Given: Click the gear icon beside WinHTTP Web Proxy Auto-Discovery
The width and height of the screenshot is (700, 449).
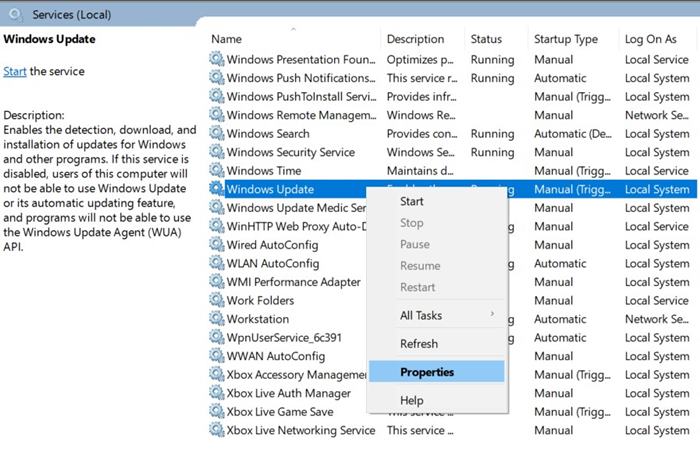Looking at the screenshot, I should click(217, 226).
